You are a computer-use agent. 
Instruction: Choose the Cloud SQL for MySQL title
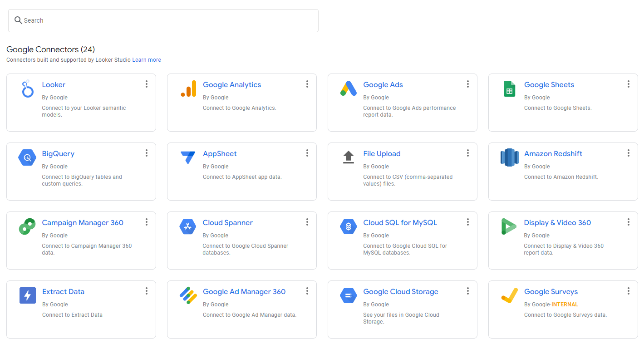tap(400, 222)
